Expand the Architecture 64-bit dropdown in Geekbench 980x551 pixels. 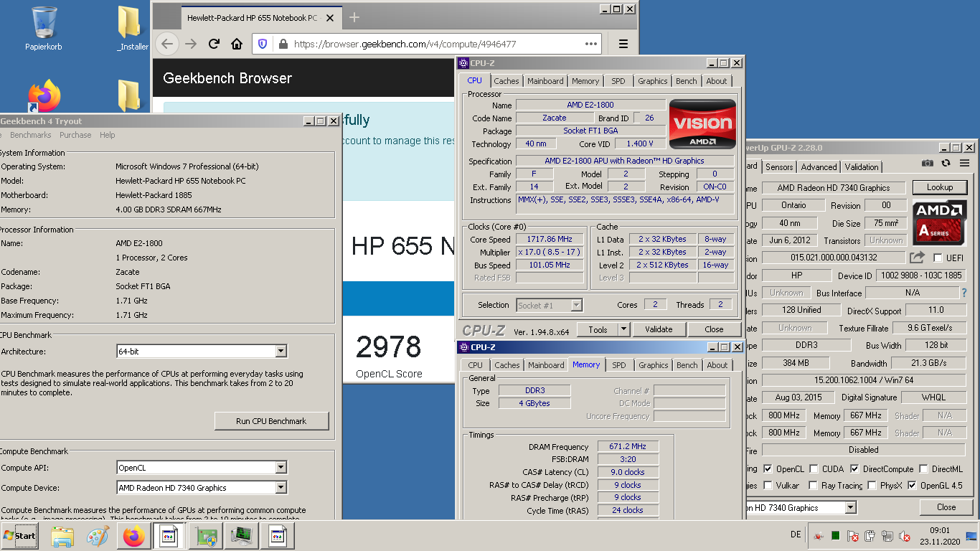tap(281, 352)
